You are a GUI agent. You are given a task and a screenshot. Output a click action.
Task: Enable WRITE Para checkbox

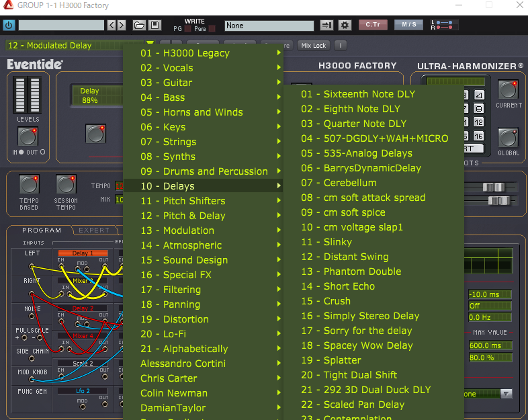(x=212, y=29)
